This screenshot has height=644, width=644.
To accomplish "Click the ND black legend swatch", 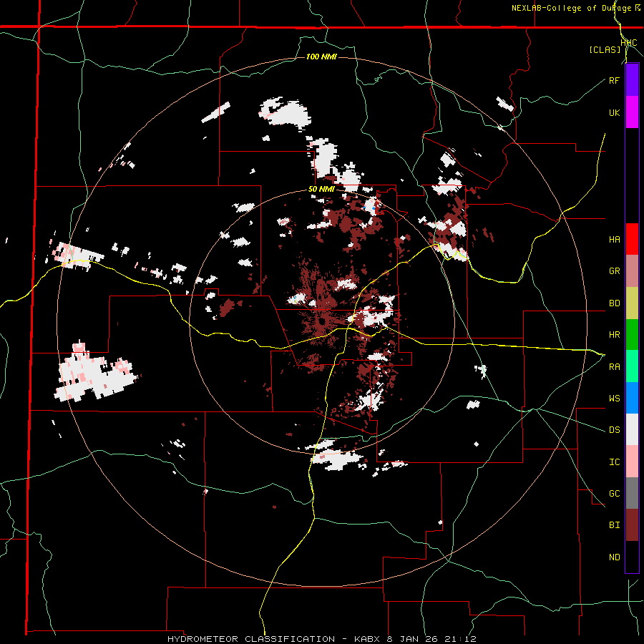I will tap(632, 557).
